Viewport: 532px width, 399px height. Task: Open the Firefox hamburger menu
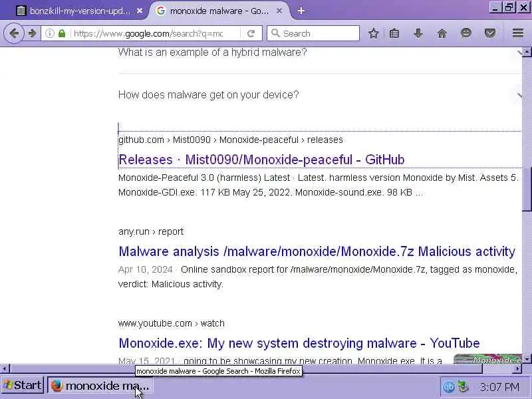point(518,33)
